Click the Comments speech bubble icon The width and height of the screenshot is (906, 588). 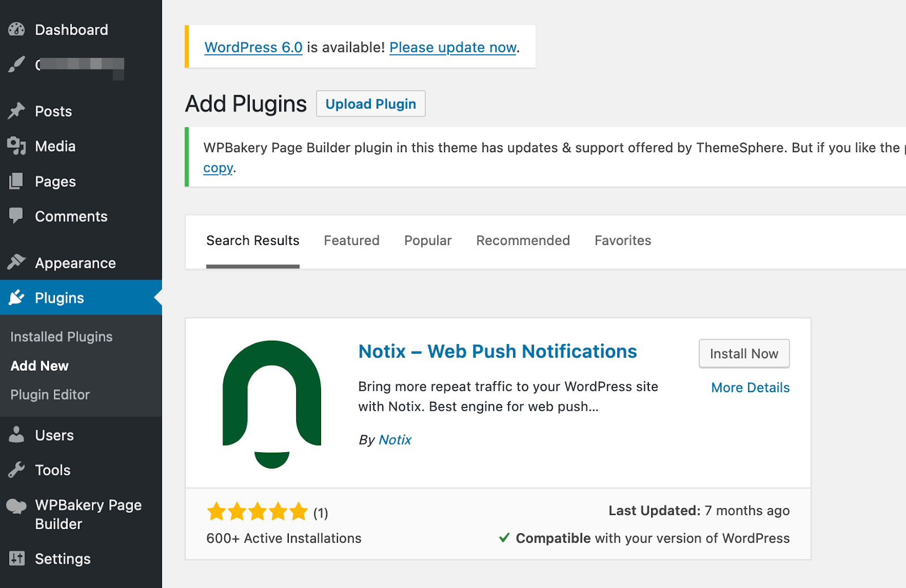click(x=16, y=216)
